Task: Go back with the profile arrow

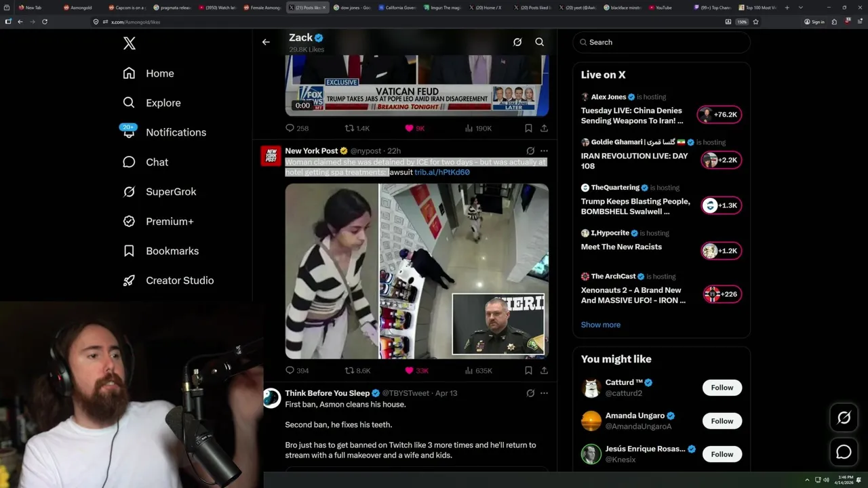Action: [266, 42]
